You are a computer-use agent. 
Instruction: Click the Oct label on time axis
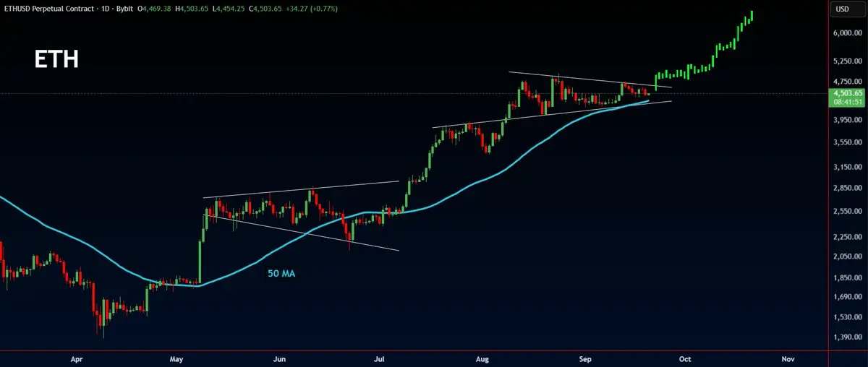pos(685,358)
